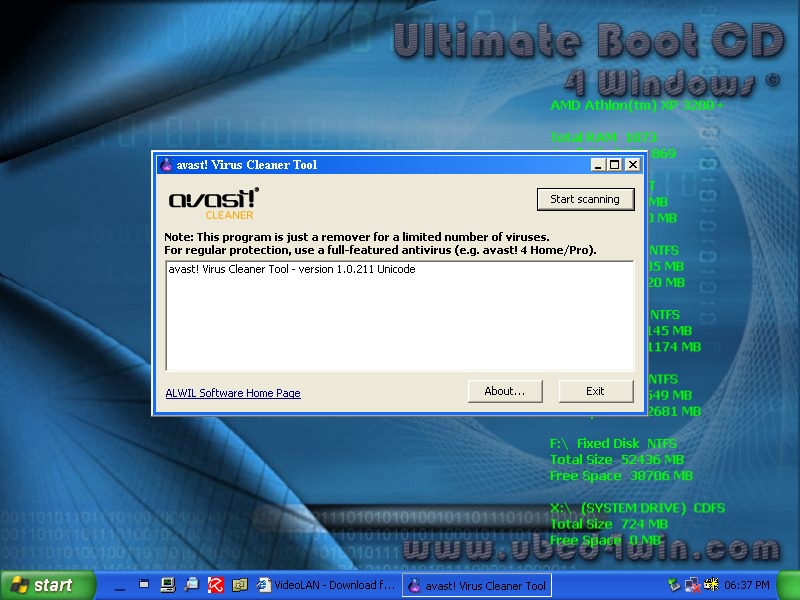Click the underscore dash quick launch icon

[119, 585]
